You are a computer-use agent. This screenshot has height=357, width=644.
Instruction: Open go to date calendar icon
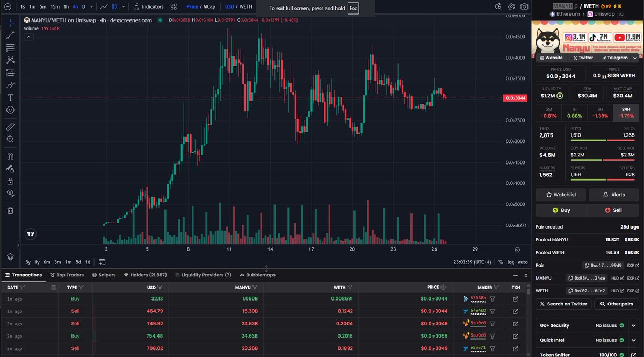102,262
